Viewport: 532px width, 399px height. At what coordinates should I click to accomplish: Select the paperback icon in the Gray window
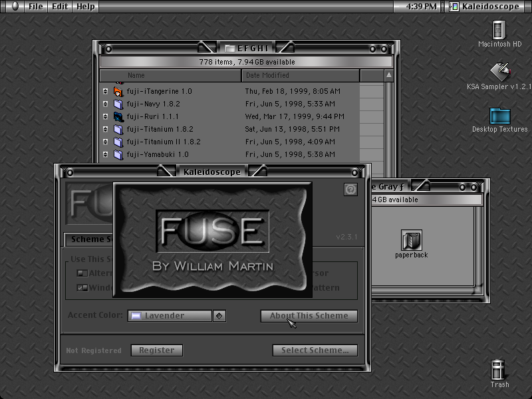coord(412,240)
